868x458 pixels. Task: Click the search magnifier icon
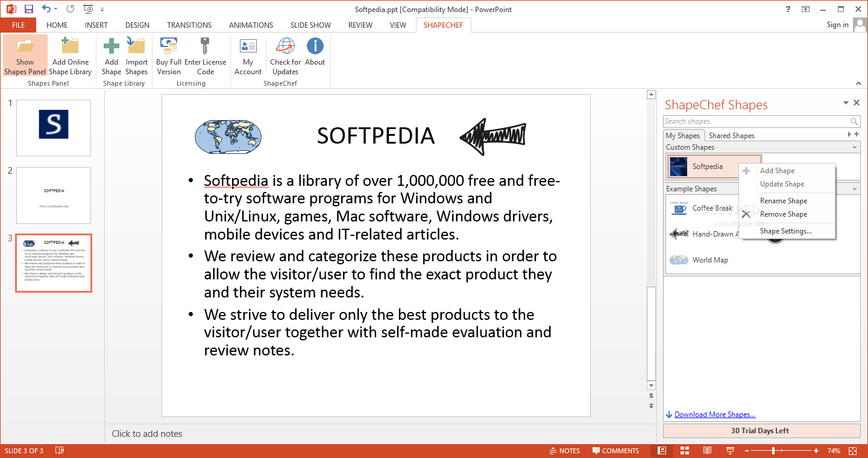[854, 121]
